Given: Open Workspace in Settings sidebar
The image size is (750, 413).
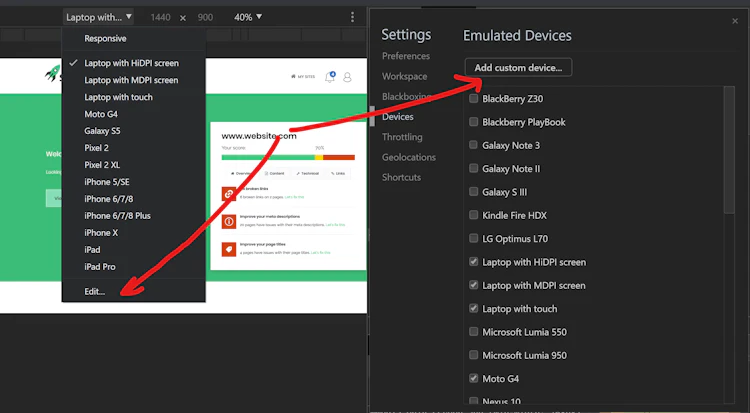Looking at the screenshot, I should (404, 76).
